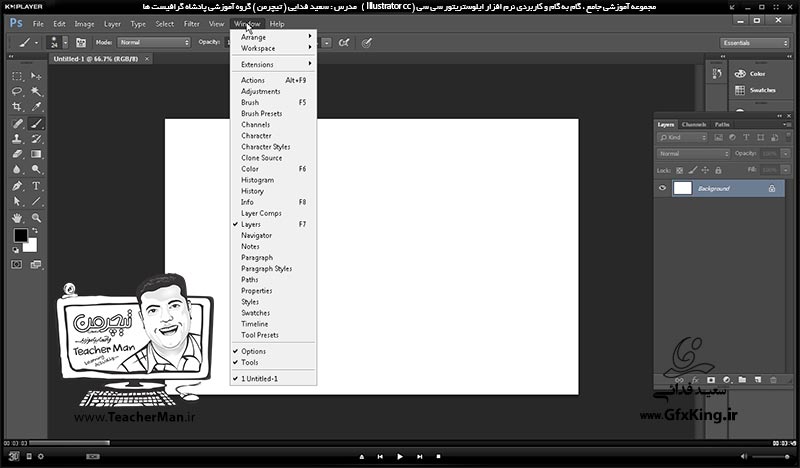Select the Horizontal Type tool
This screenshot has height=468, width=800.
[36, 186]
